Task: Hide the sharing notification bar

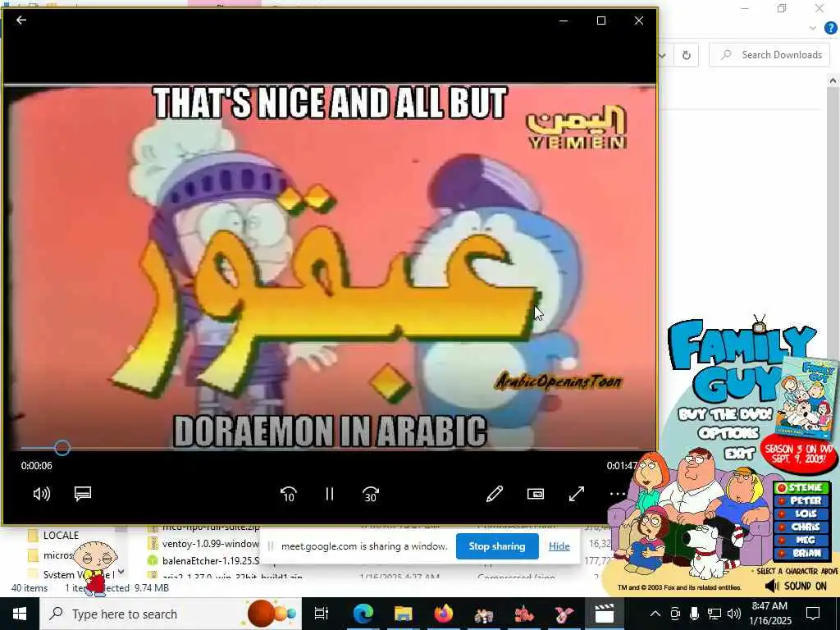Action: (x=559, y=546)
